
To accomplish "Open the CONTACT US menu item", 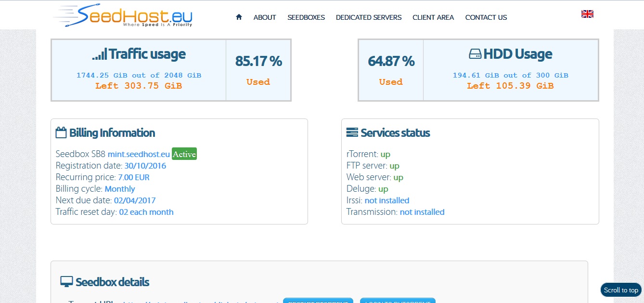I will tap(486, 17).
